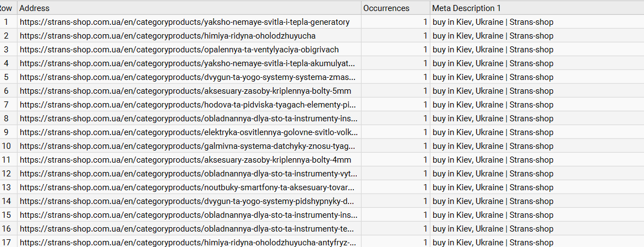This screenshot has width=644, height=247.
Task: Click the Meta Description cell in row 5
Action: [x=537, y=77]
